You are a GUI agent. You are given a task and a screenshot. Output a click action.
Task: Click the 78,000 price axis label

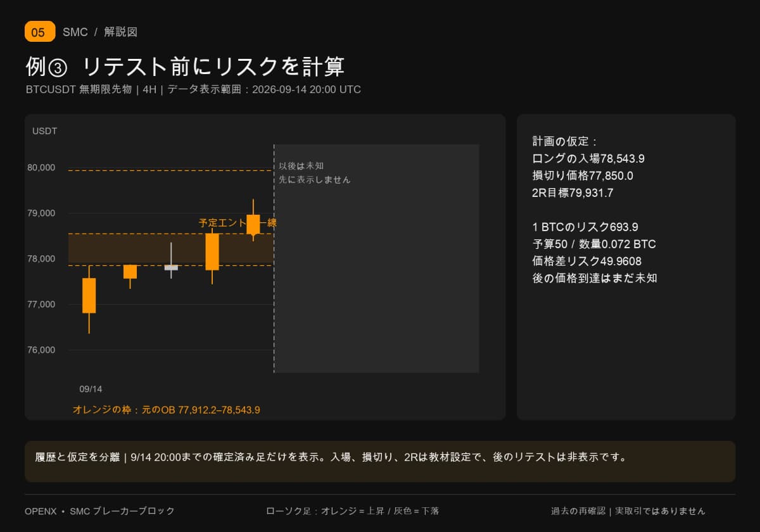click(41, 259)
